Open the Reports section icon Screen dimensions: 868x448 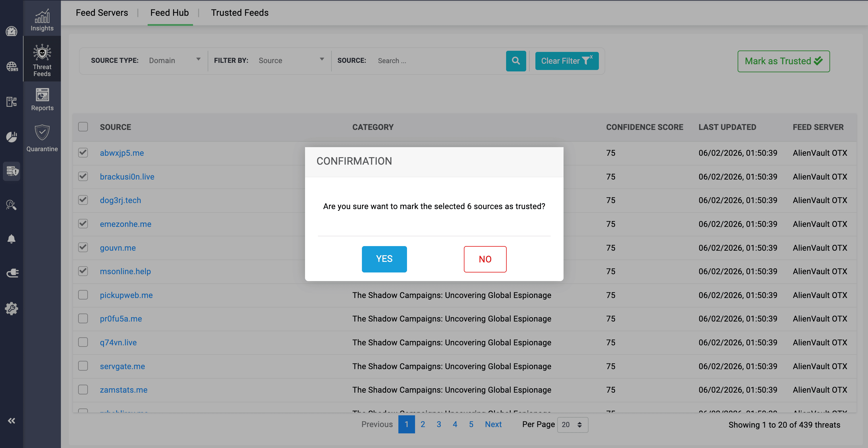click(x=42, y=99)
